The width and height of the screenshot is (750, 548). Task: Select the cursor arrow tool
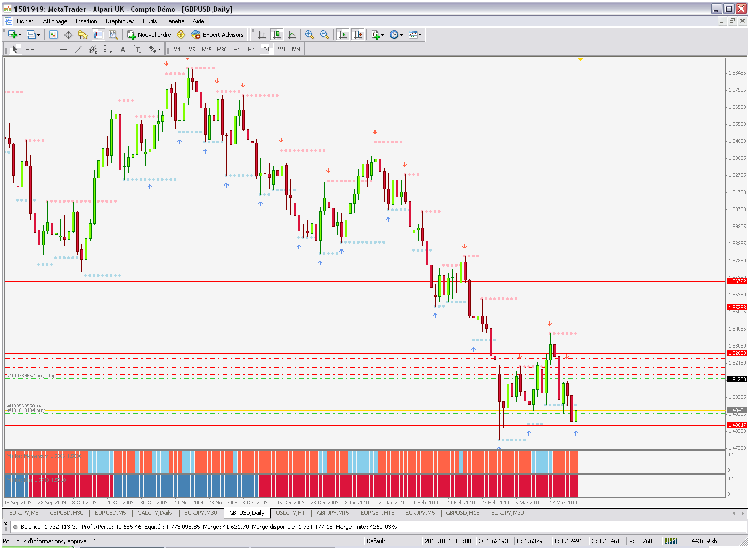coord(15,49)
